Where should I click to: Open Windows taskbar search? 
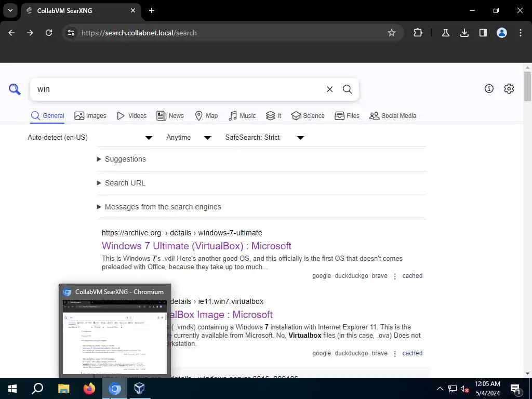point(37,389)
